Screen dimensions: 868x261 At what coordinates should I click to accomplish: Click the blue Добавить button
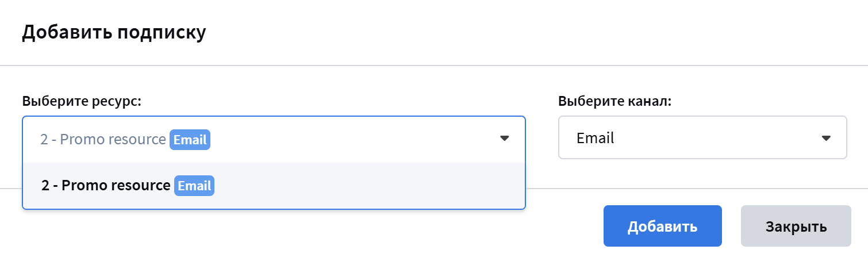pos(662,226)
